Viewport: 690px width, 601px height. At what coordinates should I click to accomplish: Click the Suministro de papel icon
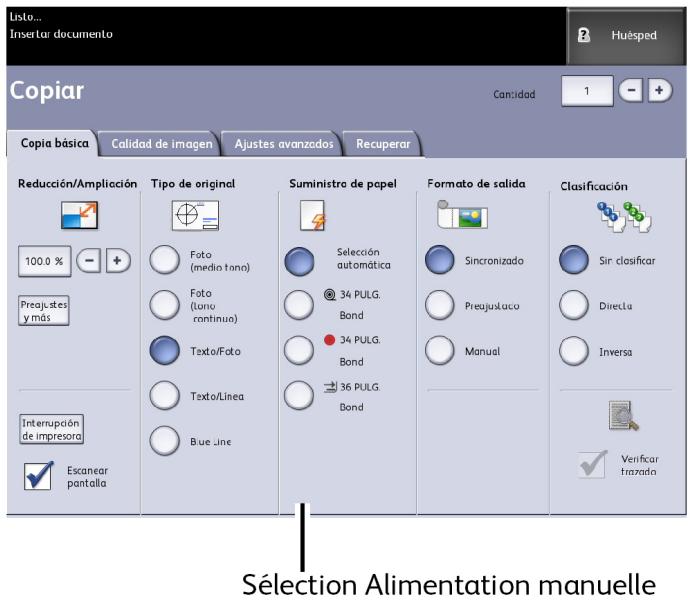[312, 217]
